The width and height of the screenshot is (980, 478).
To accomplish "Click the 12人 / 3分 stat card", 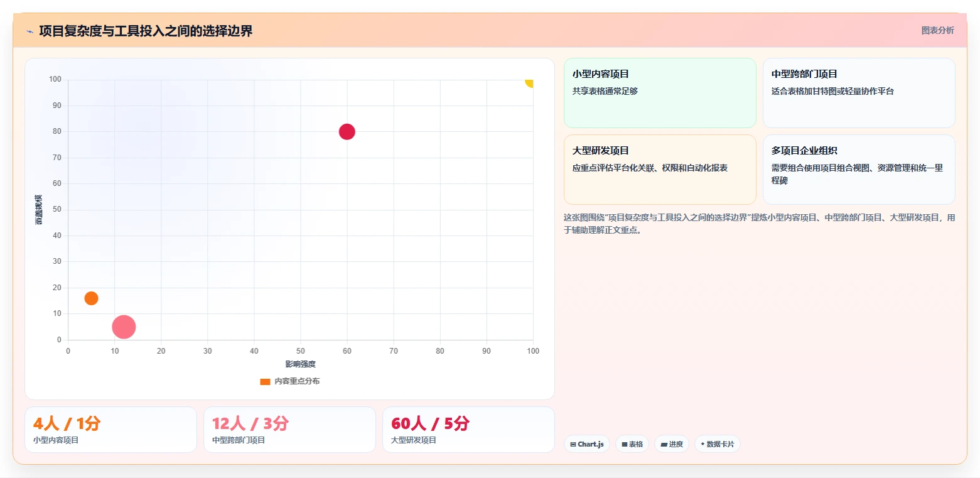I will point(289,430).
